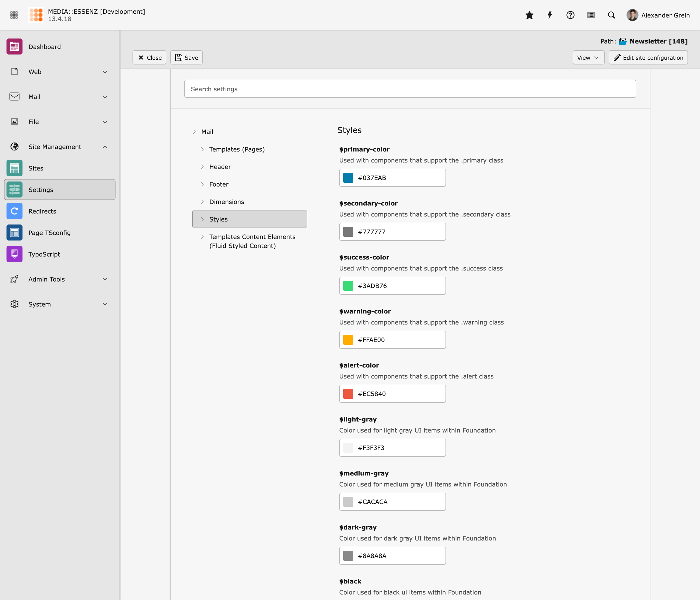
Task: Open the module grid menu icon
Action: [x=14, y=15]
